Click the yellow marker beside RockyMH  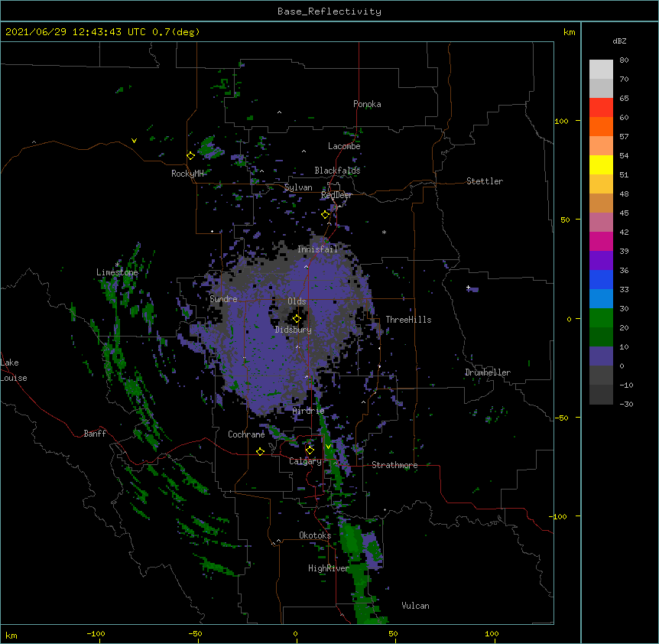click(x=191, y=156)
